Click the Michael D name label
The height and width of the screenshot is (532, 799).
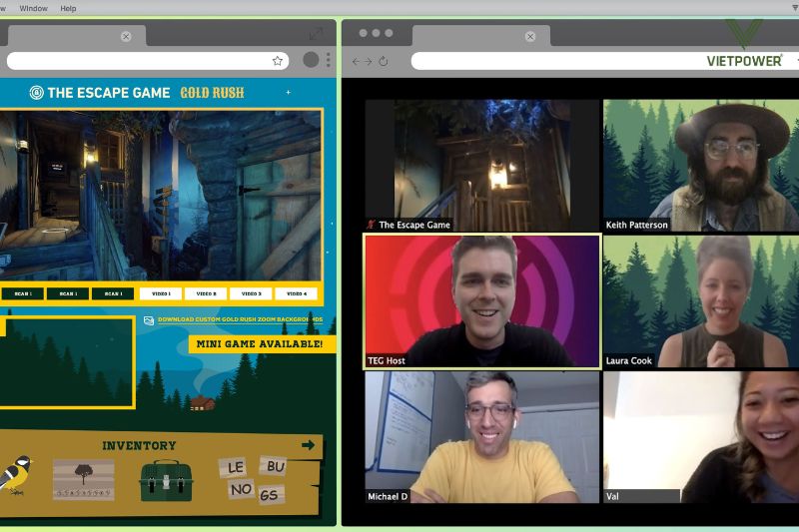pos(388,496)
